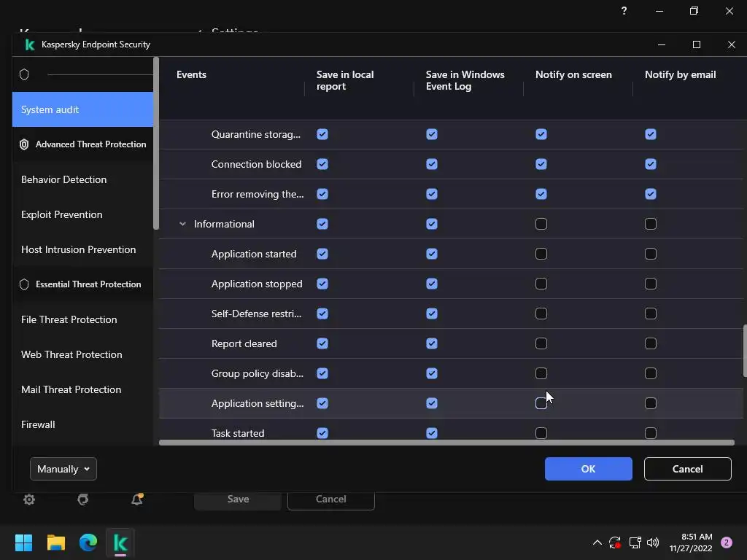Uncheck Application stopped Save in local report
This screenshot has width=747, height=560.
click(x=322, y=284)
